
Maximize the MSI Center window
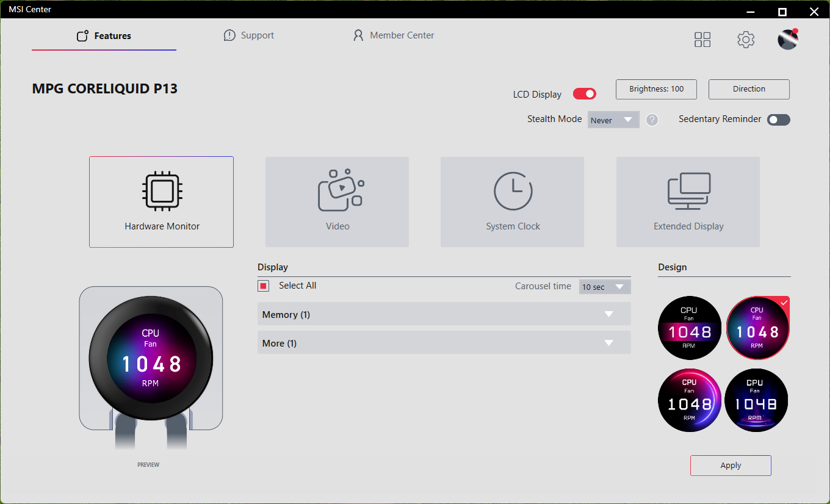tap(782, 11)
